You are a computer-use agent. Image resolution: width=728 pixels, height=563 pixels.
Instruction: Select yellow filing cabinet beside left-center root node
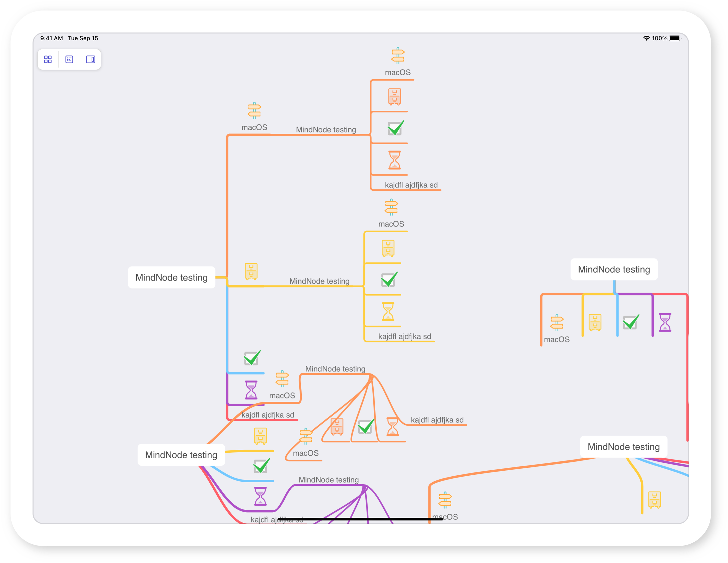251,271
